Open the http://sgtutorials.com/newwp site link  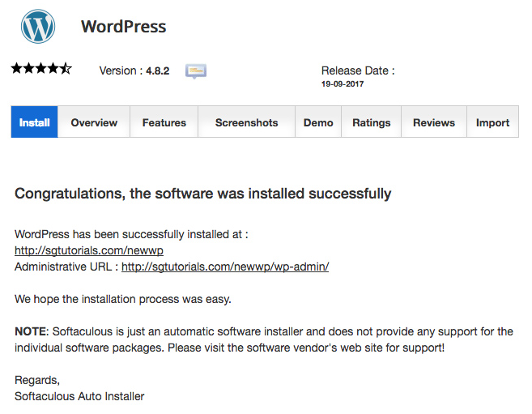point(89,251)
